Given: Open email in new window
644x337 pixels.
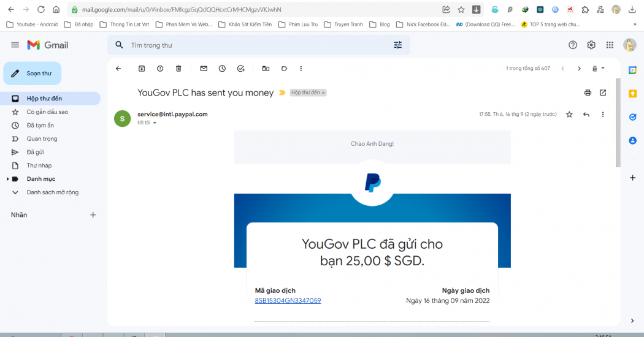Looking at the screenshot, I should [x=603, y=93].
